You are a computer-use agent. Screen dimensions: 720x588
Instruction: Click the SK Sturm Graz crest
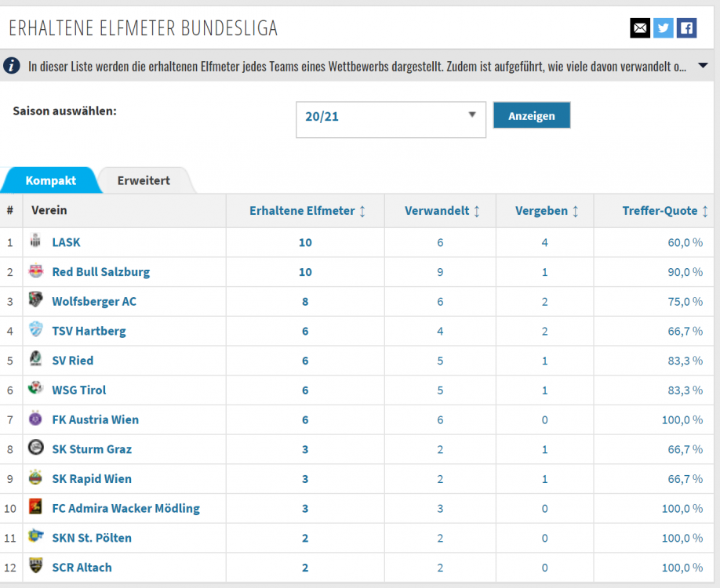click(x=35, y=448)
